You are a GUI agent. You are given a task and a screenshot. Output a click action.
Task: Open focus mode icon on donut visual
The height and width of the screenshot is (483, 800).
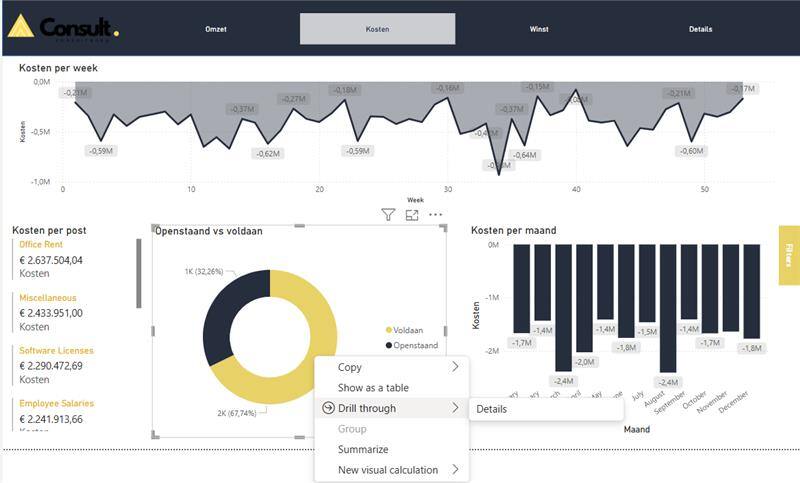coord(412,214)
